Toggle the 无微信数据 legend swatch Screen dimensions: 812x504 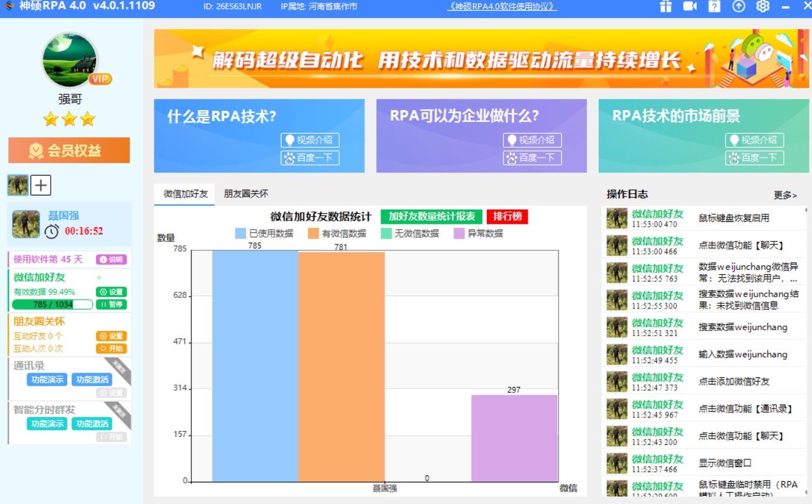point(386,233)
